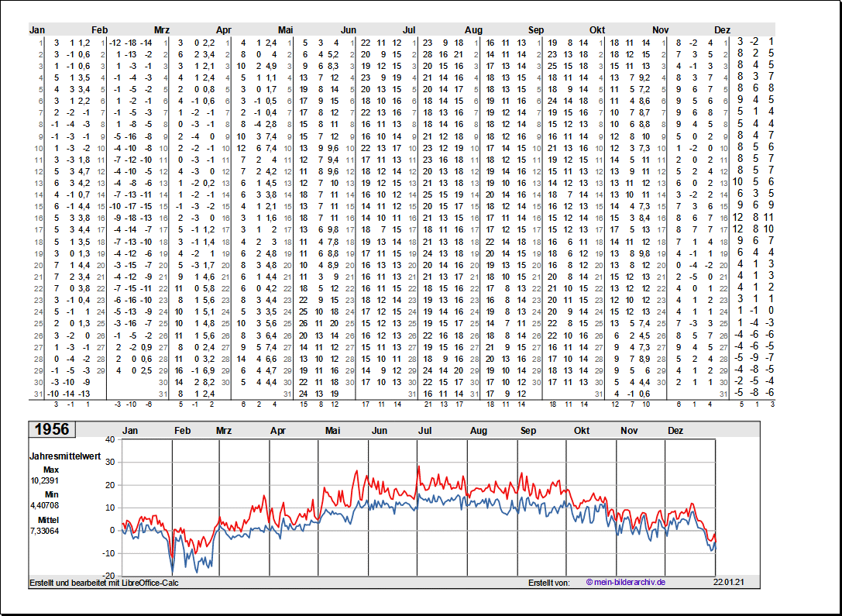Click the 'Erstellt von:' footer label
This screenshot has height=616, width=842.
coord(548,583)
